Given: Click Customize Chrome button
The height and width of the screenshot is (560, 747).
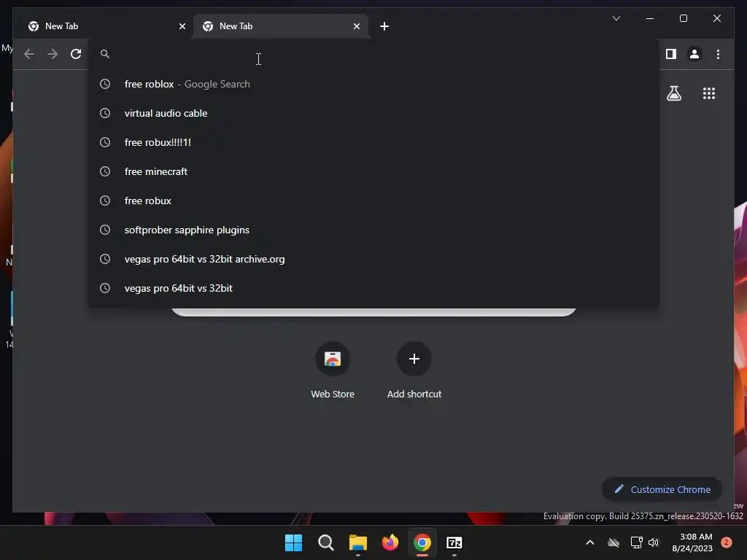Looking at the screenshot, I should (x=662, y=489).
